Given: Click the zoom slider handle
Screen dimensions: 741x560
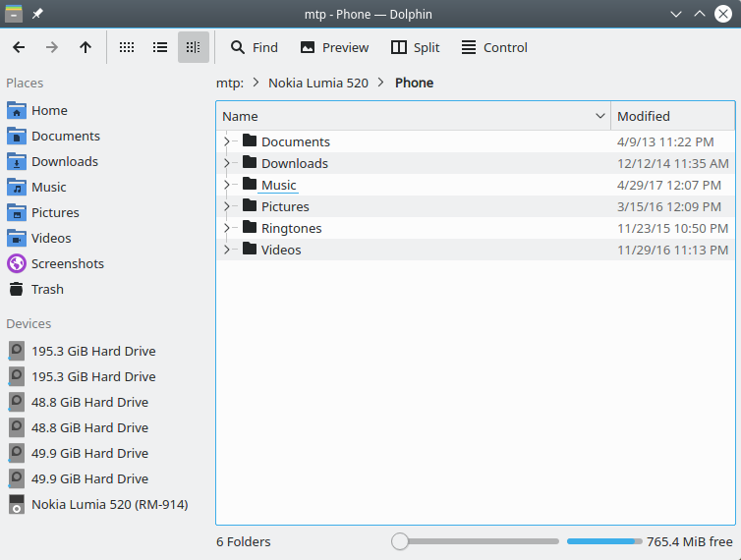Looking at the screenshot, I should point(399,541).
